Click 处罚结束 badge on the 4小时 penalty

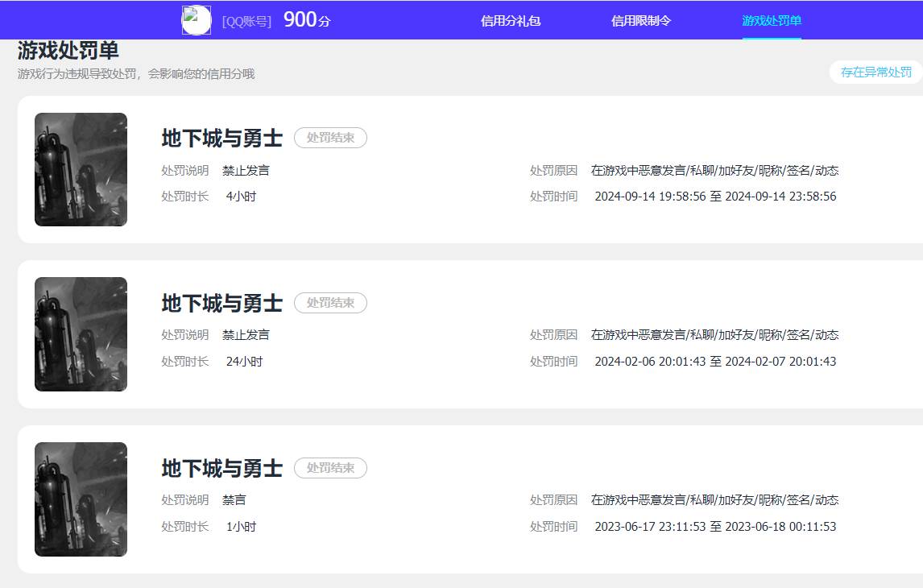(x=330, y=138)
